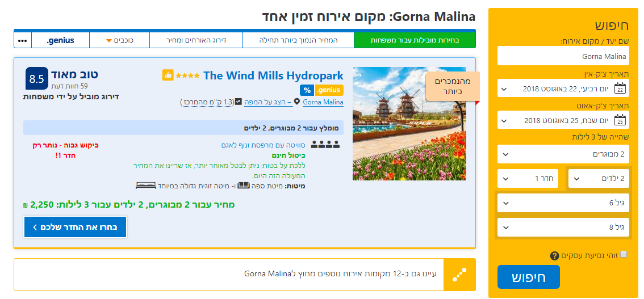
Task: Open the windmill hotel photo thumbnail
Action: (409, 124)
